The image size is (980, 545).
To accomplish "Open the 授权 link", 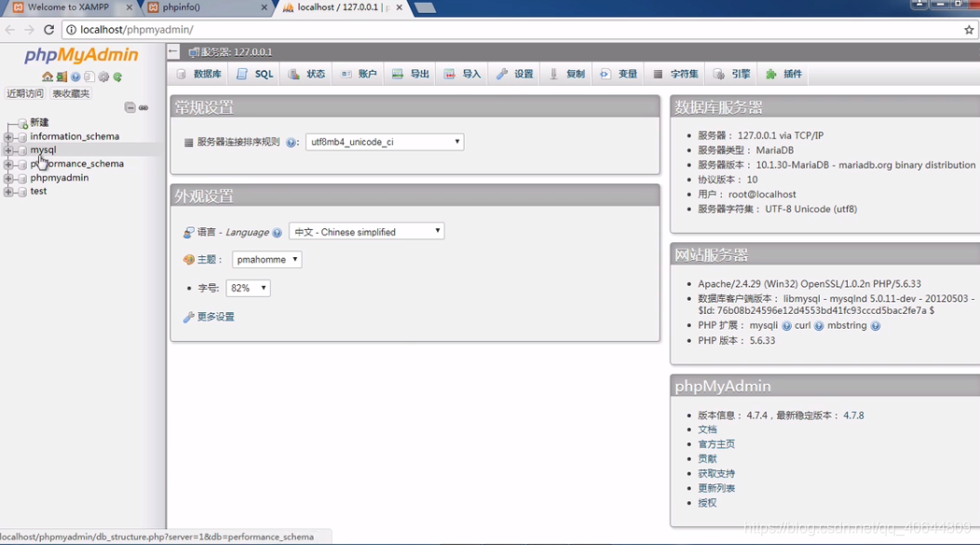I will 707,503.
